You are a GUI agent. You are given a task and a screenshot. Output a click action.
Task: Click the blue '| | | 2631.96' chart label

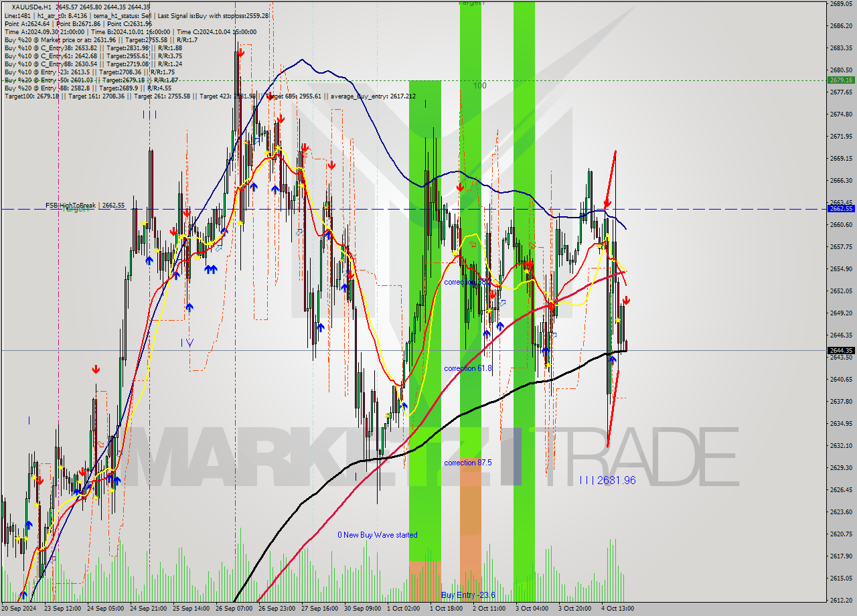(608, 480)
